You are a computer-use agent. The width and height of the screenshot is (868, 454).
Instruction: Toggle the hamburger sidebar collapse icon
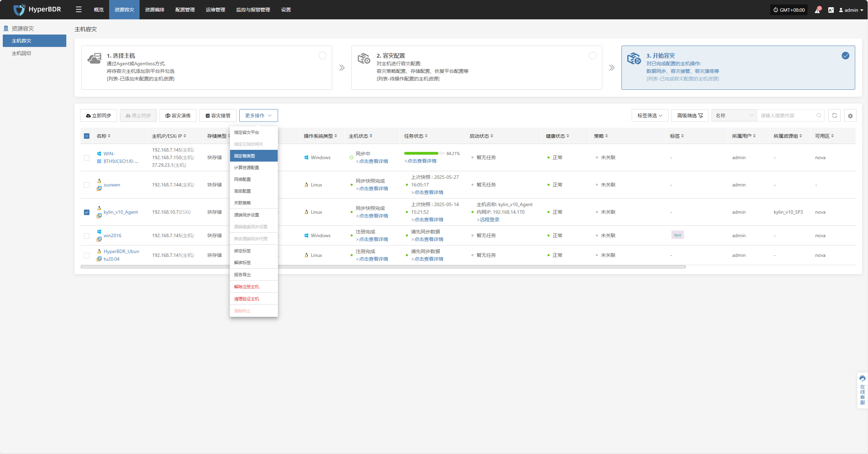(x=79, y=9)
